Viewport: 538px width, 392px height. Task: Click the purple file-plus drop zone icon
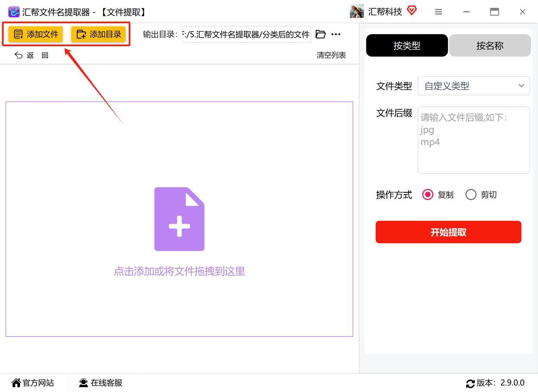179,218
